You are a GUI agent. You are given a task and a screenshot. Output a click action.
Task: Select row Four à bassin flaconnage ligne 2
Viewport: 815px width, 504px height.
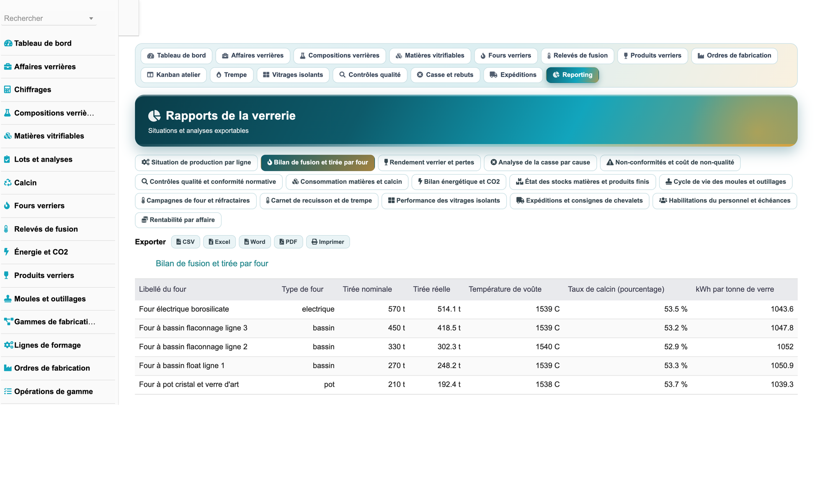tap(466, 347)
